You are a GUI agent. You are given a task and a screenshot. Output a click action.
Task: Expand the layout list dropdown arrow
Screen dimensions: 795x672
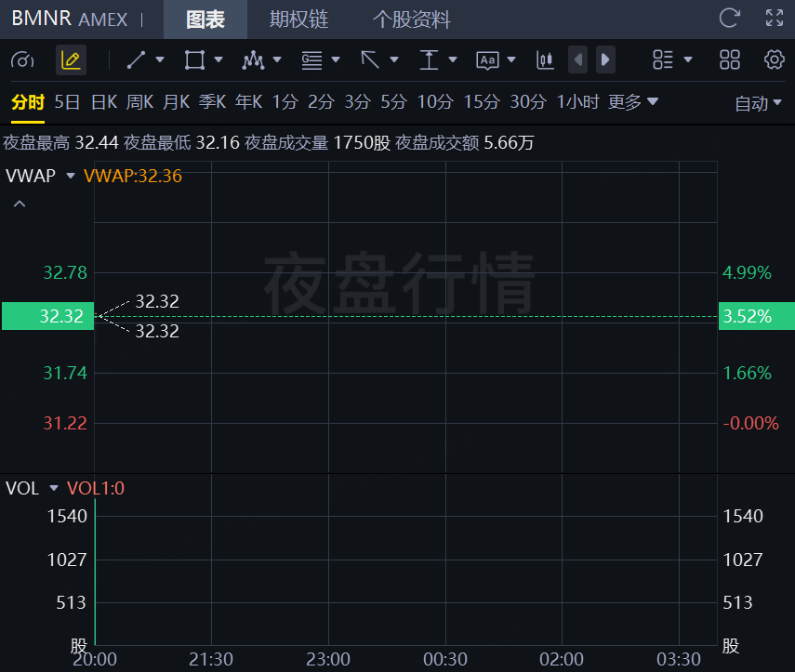tap(687, 59)
